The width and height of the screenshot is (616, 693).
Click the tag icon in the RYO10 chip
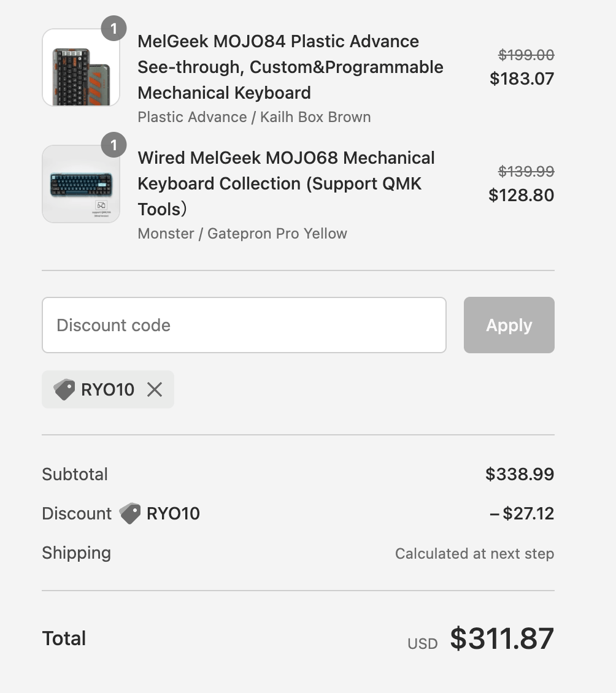coord(64,389)
